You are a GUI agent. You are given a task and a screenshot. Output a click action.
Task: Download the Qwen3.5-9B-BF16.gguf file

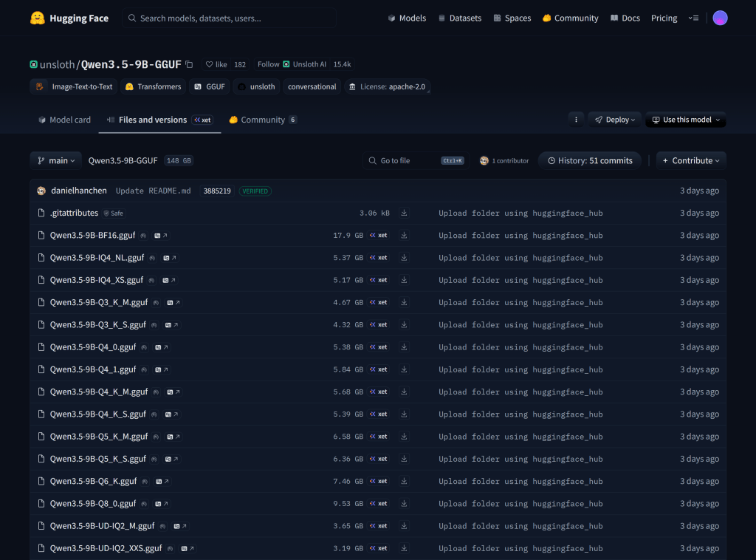[404, 236]
